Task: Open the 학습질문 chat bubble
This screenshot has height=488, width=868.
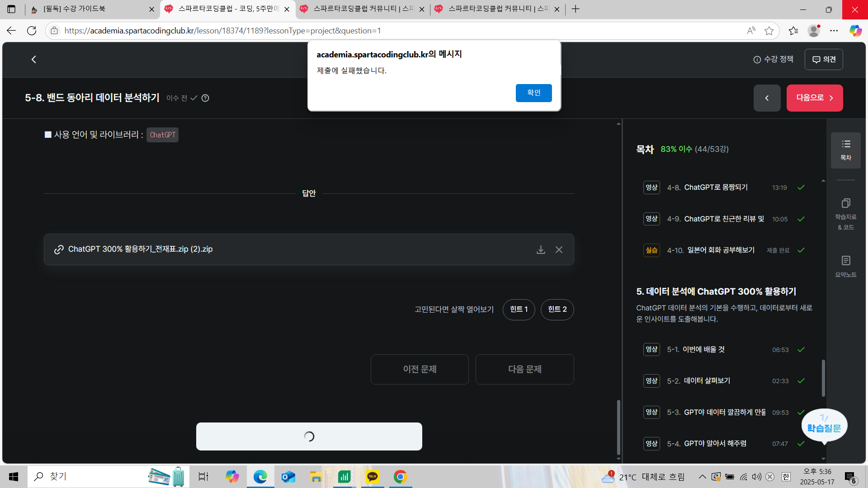Action: 824,426
